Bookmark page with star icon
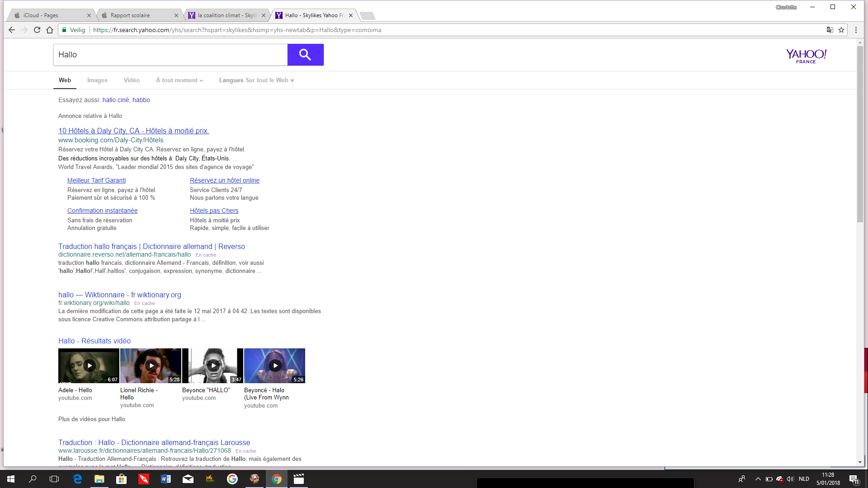Screen dimensions: 868x488 pyautogui.click(x=841, y=30)
